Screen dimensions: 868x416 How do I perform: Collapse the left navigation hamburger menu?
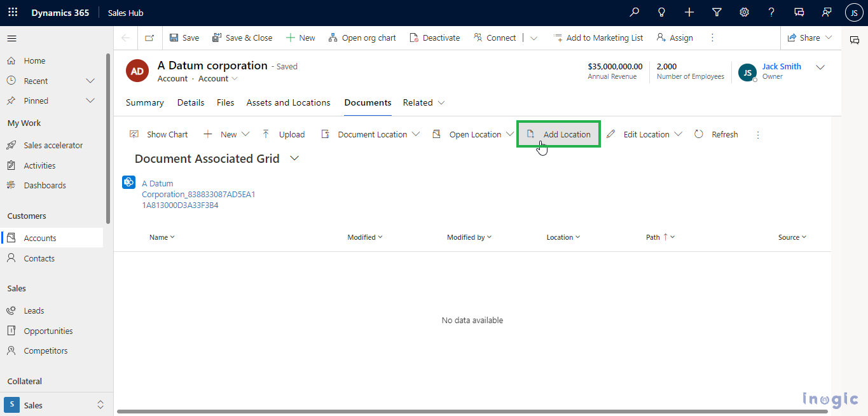click(11, 39)
